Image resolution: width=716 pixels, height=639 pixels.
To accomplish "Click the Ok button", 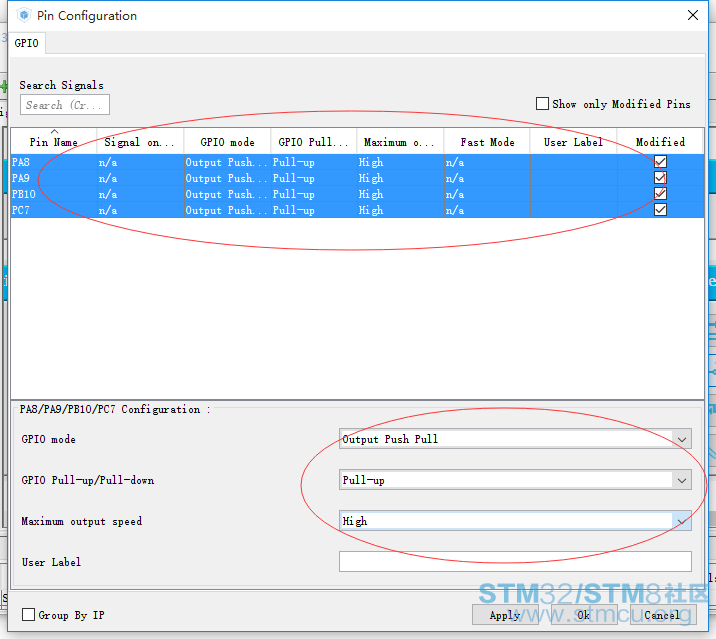I will coord(584,615).
